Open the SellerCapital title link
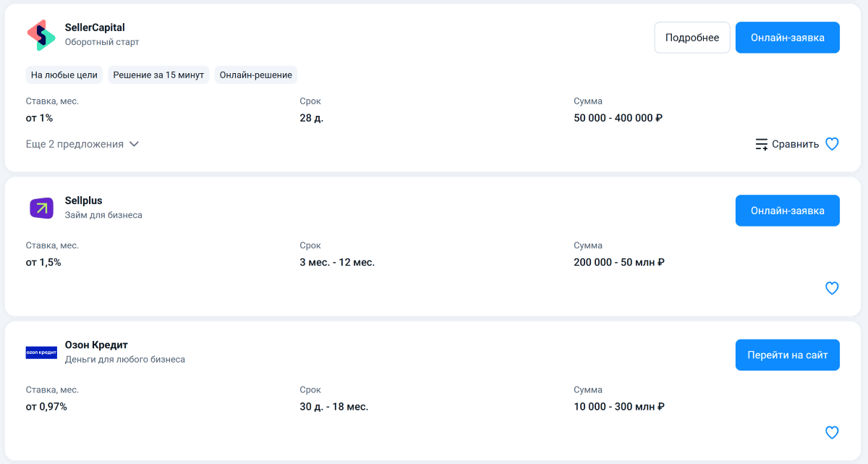This screenshot has width=868, height=464. pyautogui.click(x=95, y=28)
